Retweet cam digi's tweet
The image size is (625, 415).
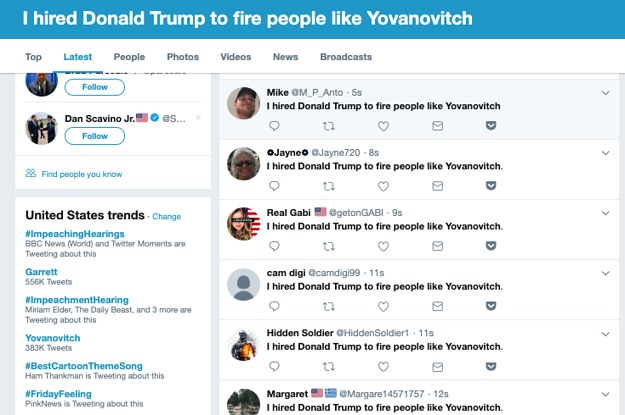click(x=329, y=306)
